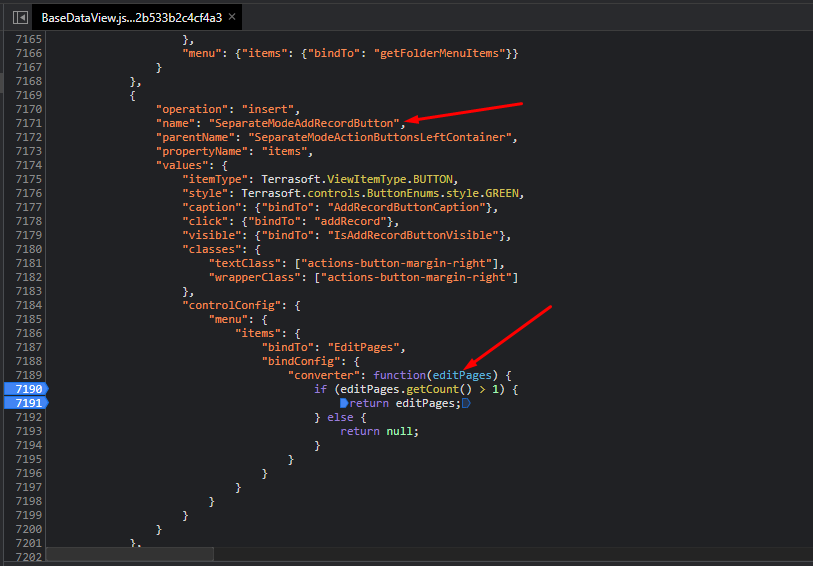Click "operation" property key
This screenshot has height=566, width=813.
[192, 109]
